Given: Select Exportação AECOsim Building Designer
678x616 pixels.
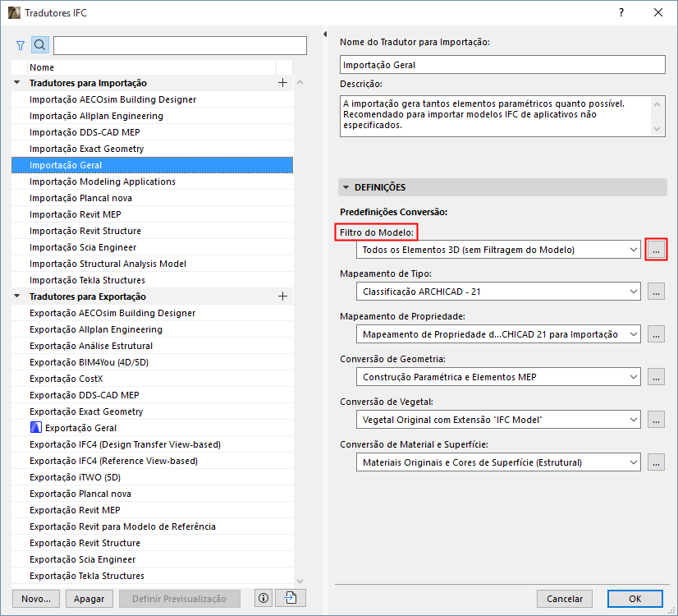Looking at the screenshot, I should click(152, 313).
